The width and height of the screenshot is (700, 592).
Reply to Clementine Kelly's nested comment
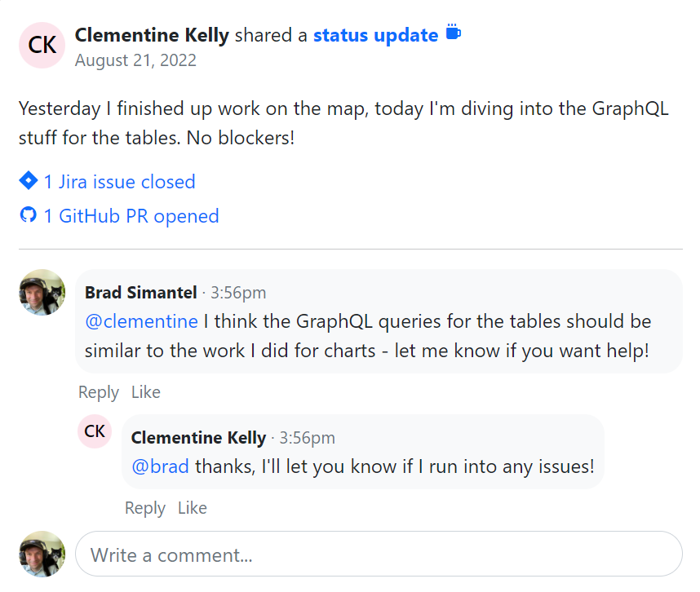[145, 508]
